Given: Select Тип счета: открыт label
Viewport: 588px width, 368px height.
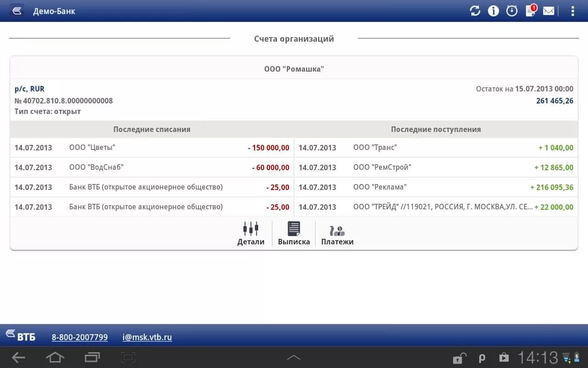Looking at the screenshot, I should (x=48, y=111).
